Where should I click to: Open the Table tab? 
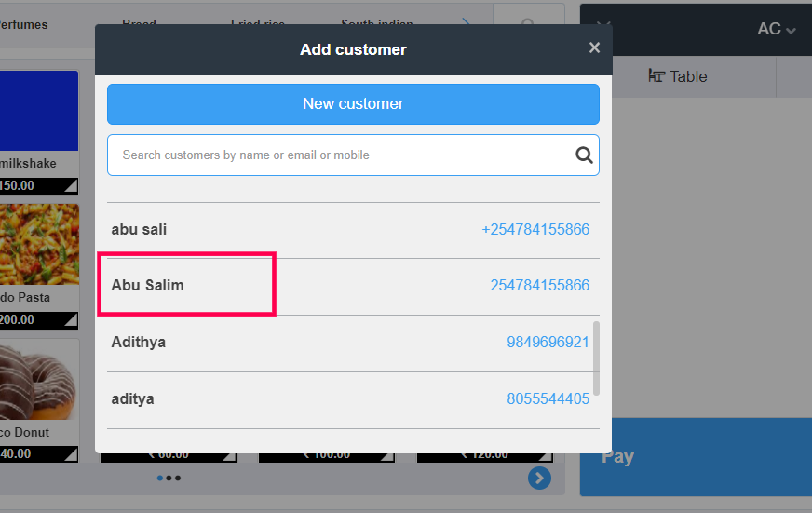click(x=678, y=77)
